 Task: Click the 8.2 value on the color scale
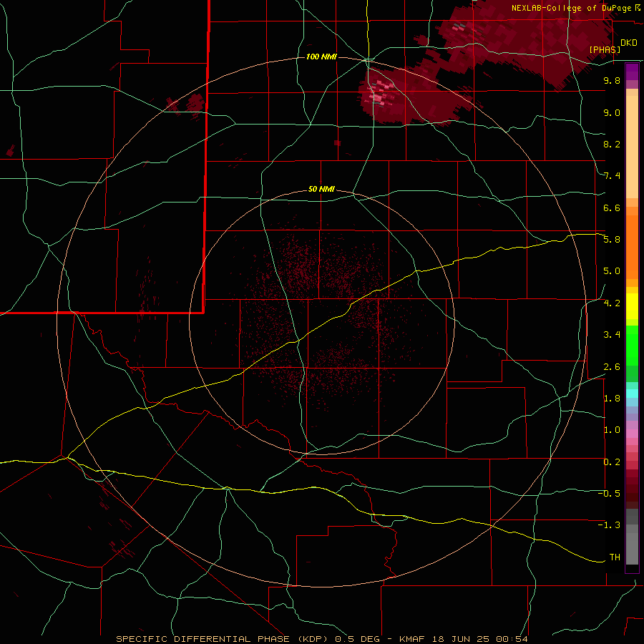click(612, 144)
